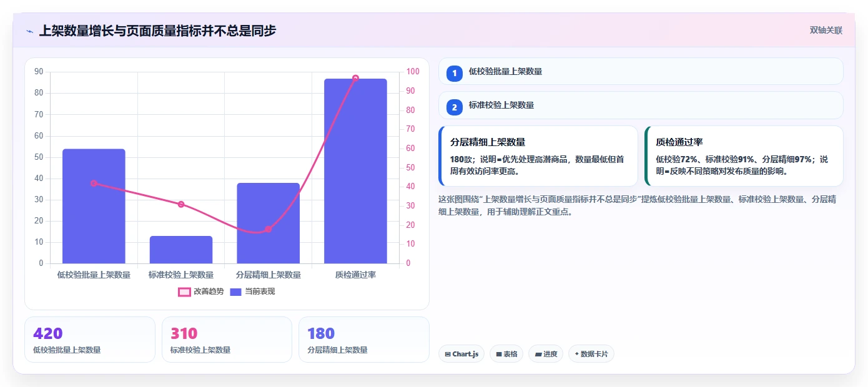Click the blue number 180 in the stat card
The image size is (868, 387).
click(321, 333)
